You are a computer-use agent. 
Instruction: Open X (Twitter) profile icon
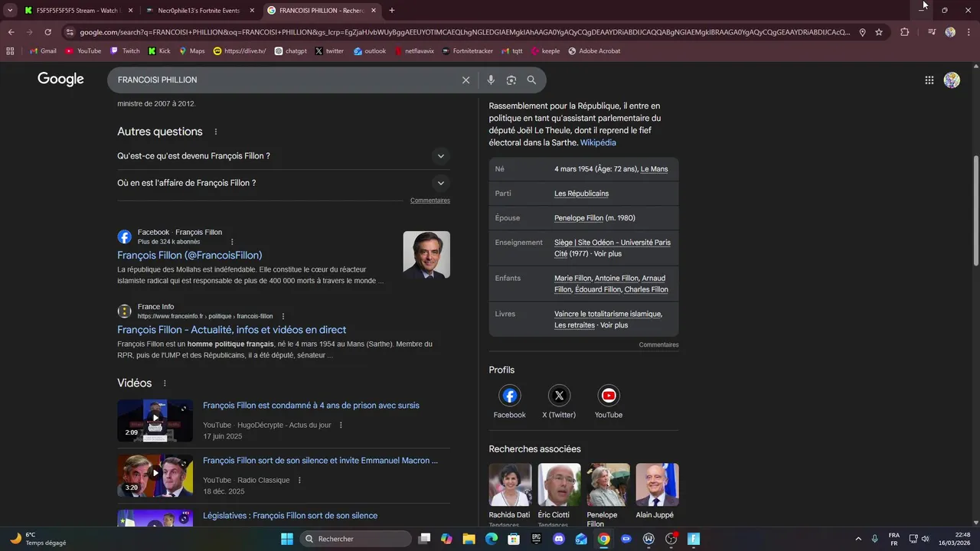tap(559, 396)
